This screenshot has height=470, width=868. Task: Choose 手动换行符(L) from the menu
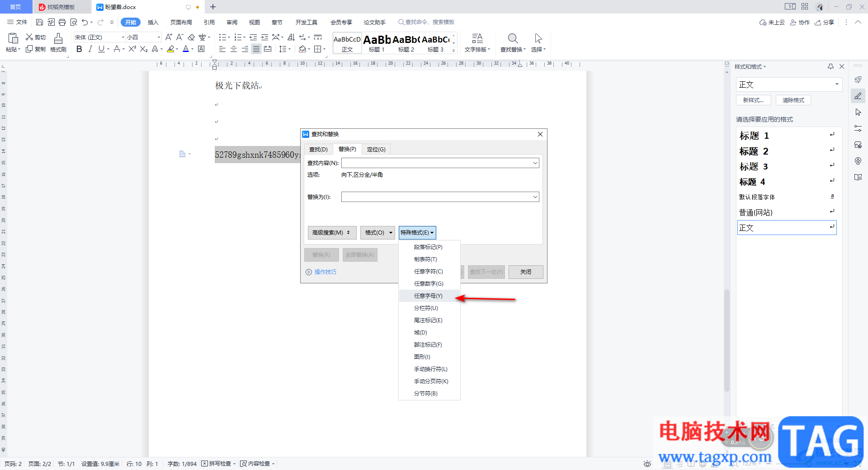point(429,369)
